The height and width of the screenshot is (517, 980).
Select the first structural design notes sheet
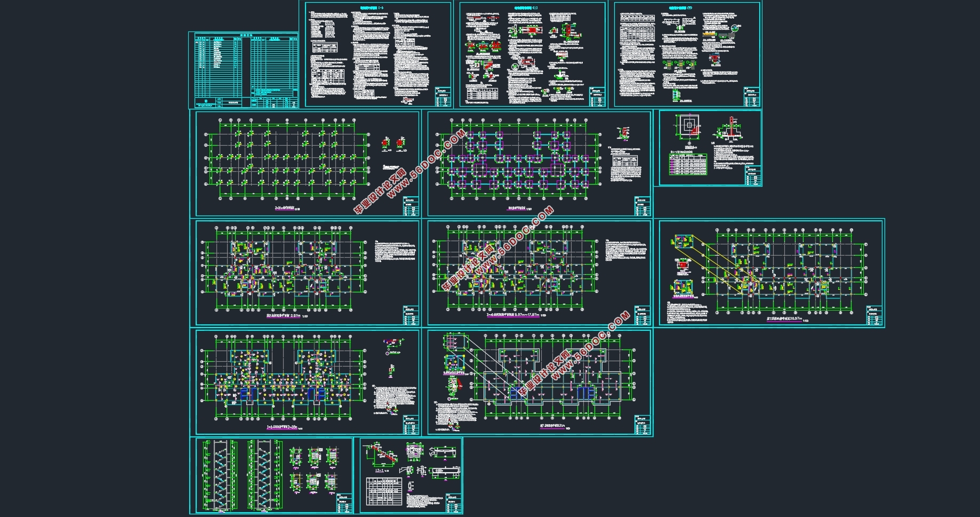379,54
